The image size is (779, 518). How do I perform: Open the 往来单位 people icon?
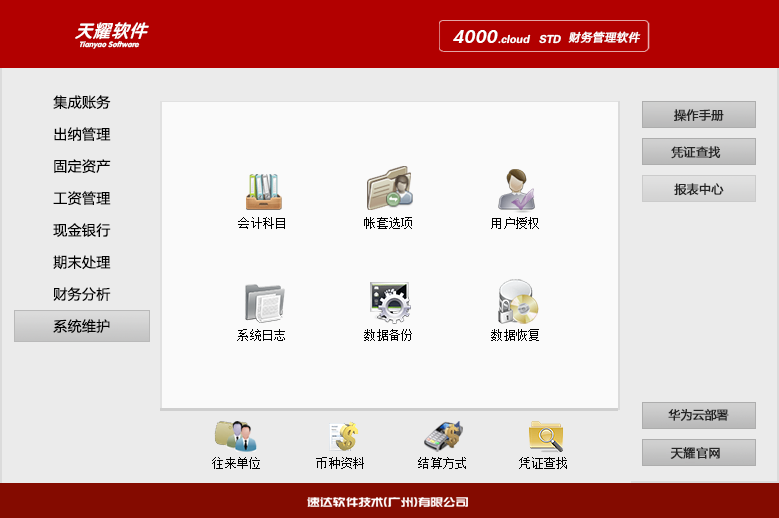coord(235,436)
